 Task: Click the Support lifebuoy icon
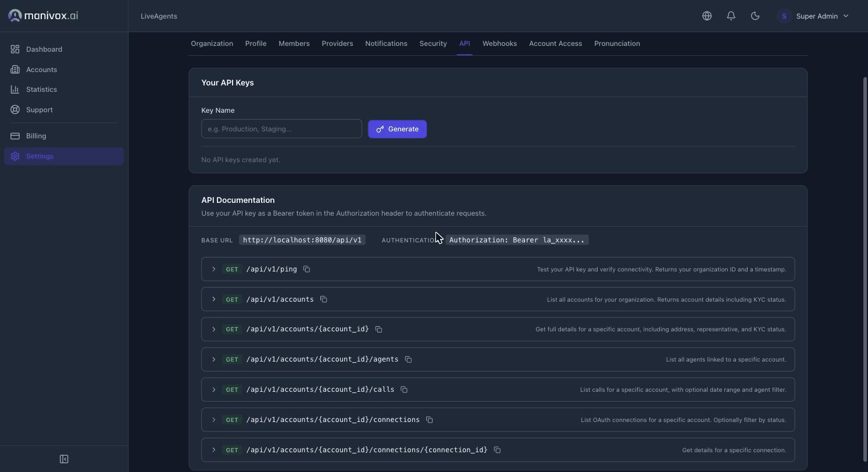pyautogui.click(x=15, y=110)
